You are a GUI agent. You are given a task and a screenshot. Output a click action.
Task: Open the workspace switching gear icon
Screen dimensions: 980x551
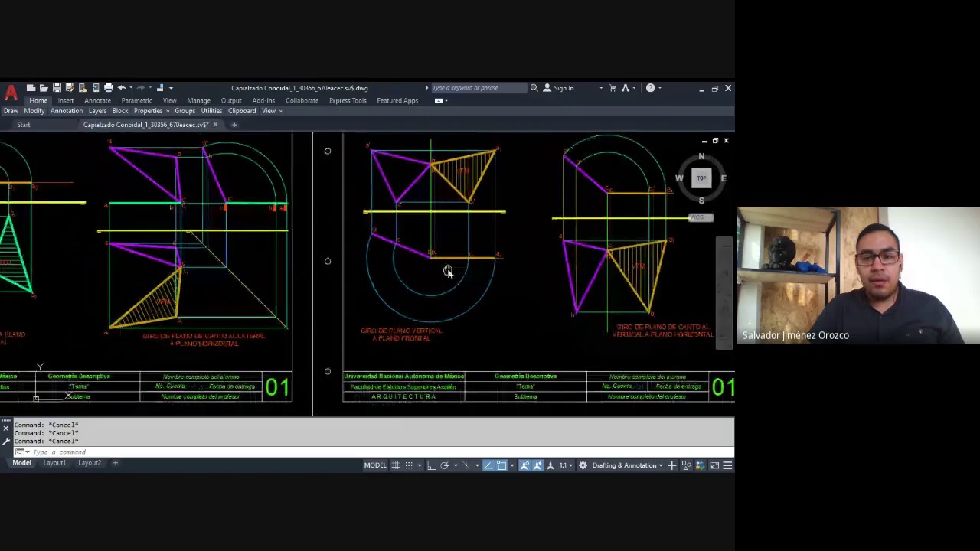coord(583,465)
